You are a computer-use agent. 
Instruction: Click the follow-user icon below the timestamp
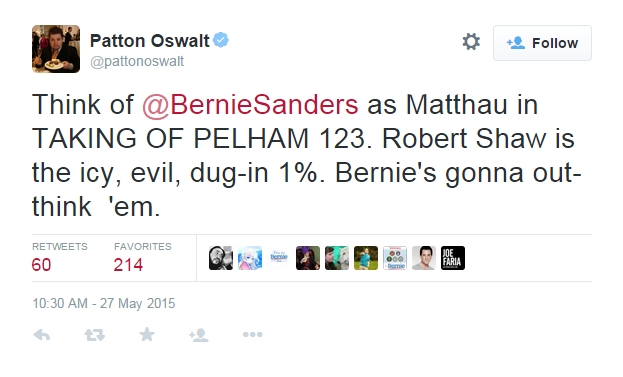(199, 335)
